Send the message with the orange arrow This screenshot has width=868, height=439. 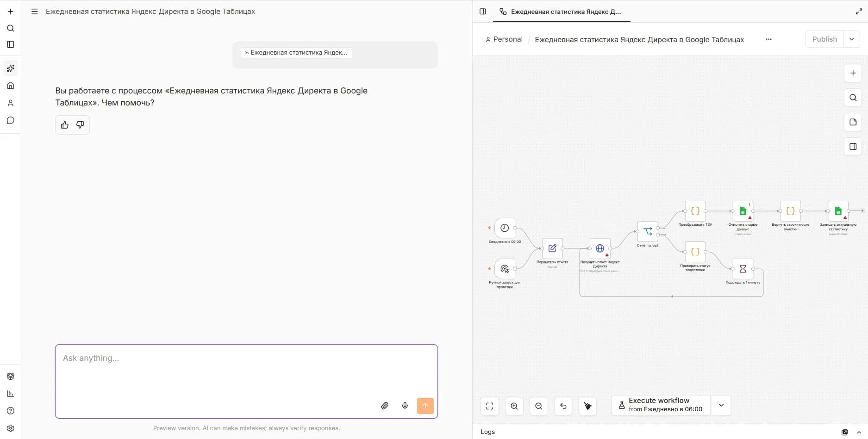point(425,406)
